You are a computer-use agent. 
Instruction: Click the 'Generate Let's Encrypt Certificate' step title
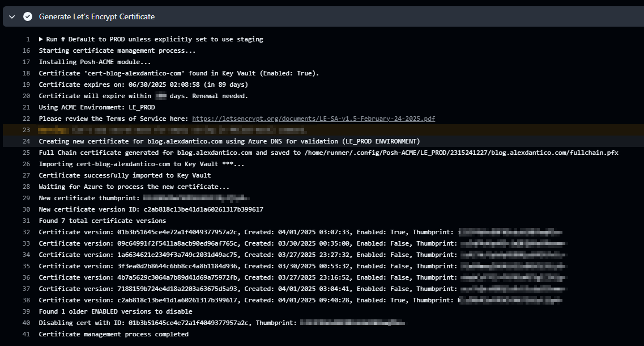[96, 17]
